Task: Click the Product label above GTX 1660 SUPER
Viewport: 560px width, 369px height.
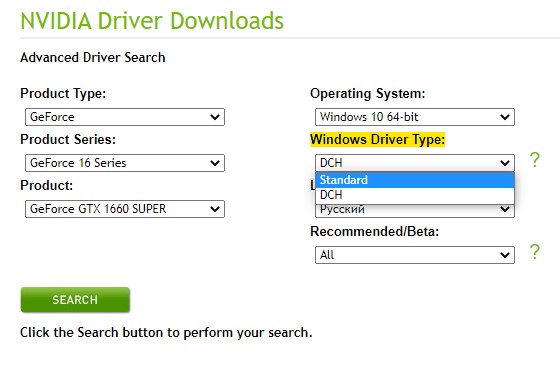Action: [x=46, y=185]
